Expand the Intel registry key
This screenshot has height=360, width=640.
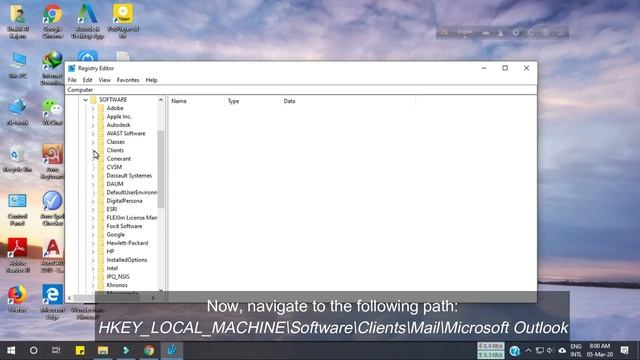tap(93, 268)
